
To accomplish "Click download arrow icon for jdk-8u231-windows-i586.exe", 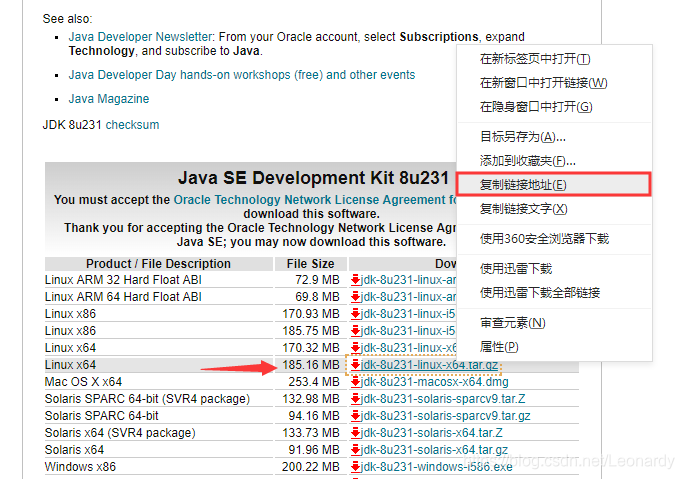I will pos(356,467).
